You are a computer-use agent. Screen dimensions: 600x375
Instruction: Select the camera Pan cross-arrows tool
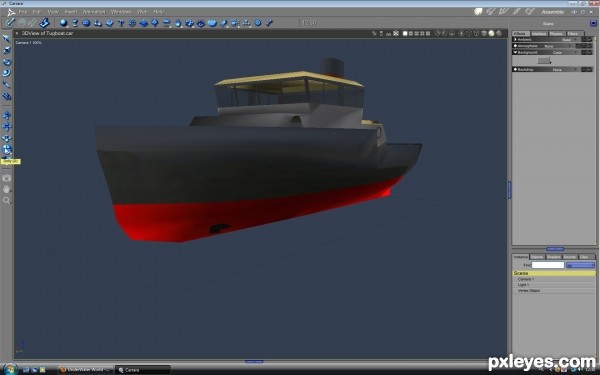7,127
